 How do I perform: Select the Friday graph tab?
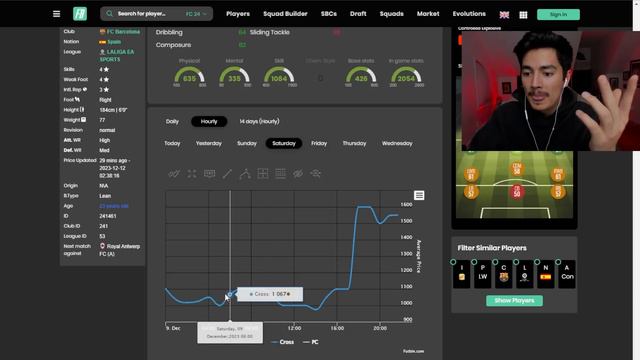coord(319,143)
